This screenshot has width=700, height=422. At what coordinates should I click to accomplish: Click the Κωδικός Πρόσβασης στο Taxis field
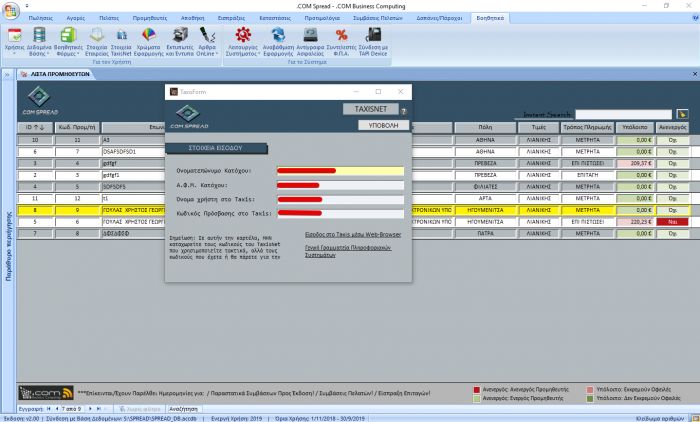(340, 213)
